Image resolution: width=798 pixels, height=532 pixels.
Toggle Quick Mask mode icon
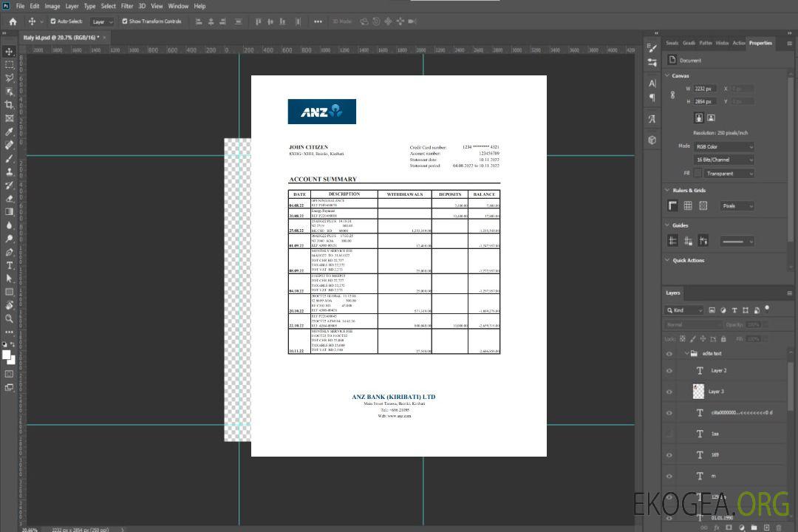coord(9,374)
